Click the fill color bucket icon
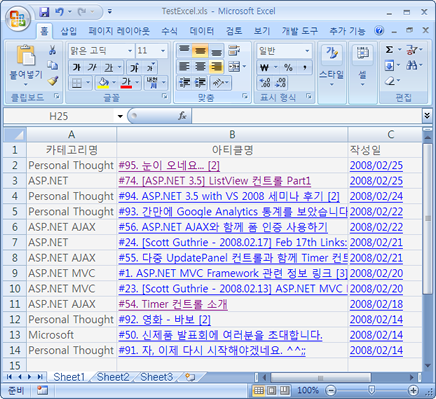The width and height of the screenshot is (436, 399). pos(103,82)
